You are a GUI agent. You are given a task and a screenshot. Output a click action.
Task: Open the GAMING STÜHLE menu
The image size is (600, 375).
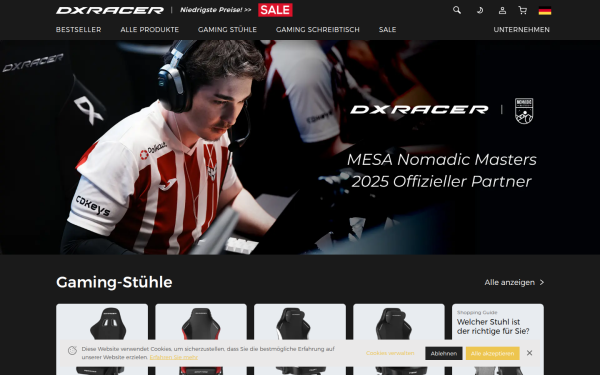point(227,29)
